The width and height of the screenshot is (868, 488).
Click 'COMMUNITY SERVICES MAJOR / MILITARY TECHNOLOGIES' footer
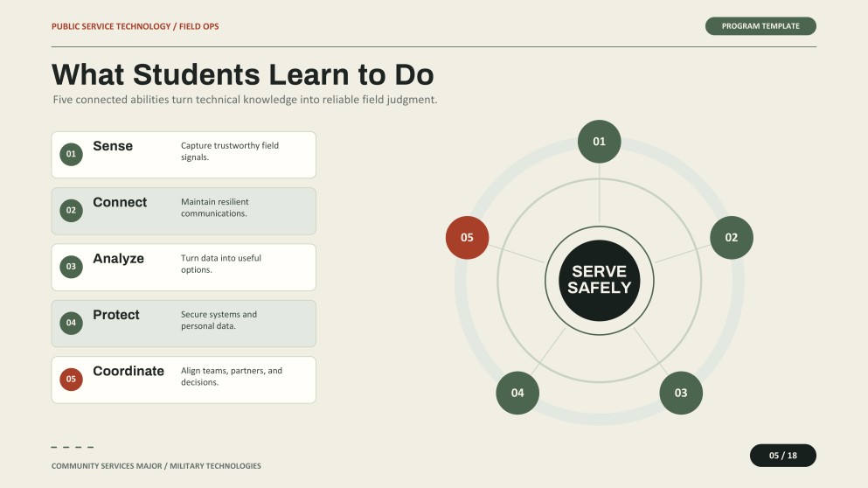[x=156, y=466]
